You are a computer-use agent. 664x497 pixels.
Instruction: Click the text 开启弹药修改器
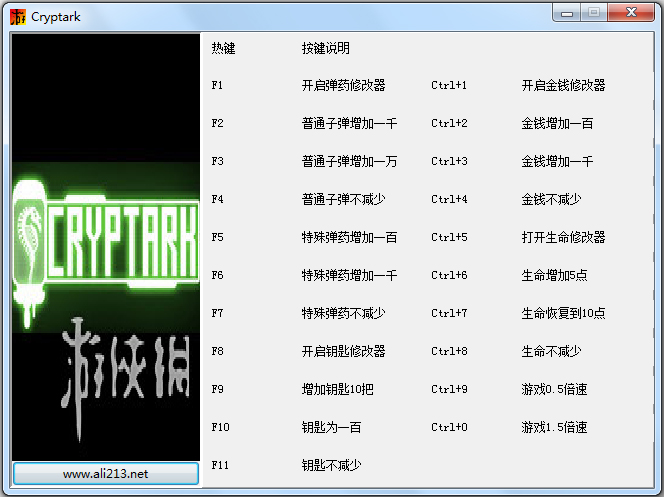(x=343, y=86)
